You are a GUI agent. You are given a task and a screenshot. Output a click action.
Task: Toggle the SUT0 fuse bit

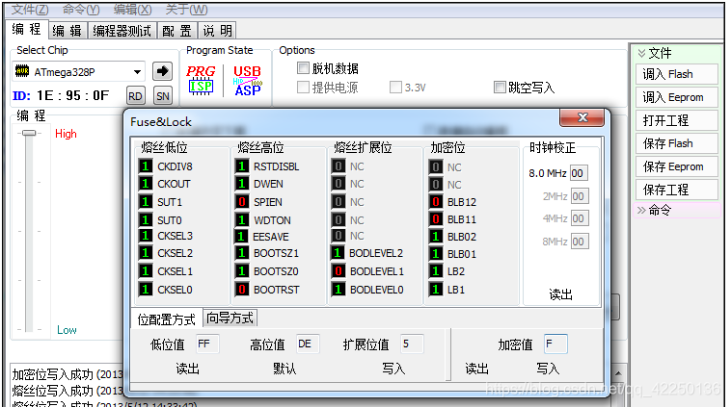pyautogui.click(x=145, y=220)
